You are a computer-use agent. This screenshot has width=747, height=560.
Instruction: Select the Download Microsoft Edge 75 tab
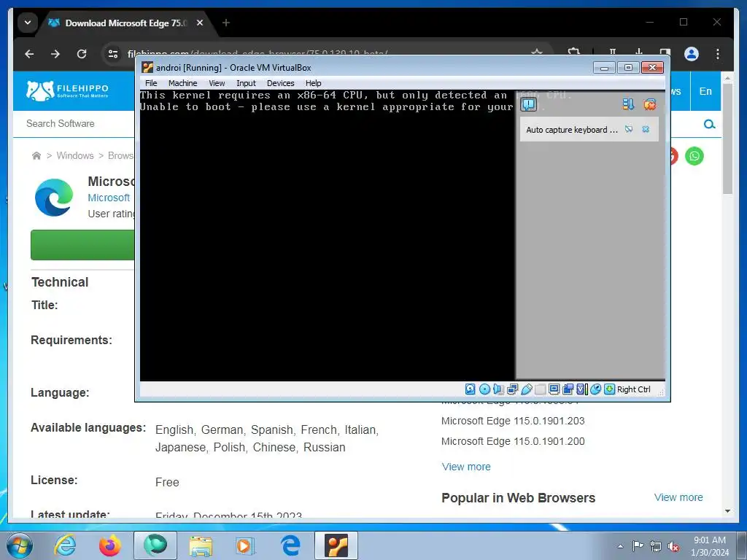pos(126,23)
